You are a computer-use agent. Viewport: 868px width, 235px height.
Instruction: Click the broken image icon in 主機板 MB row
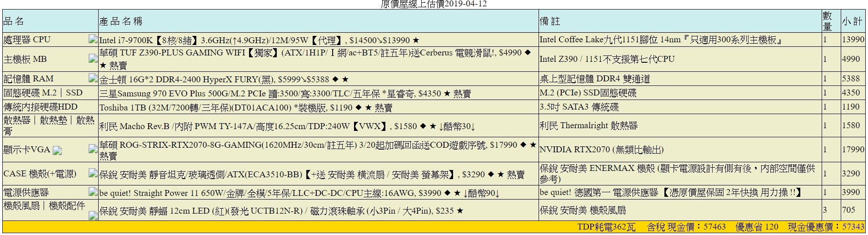(93, 58)
